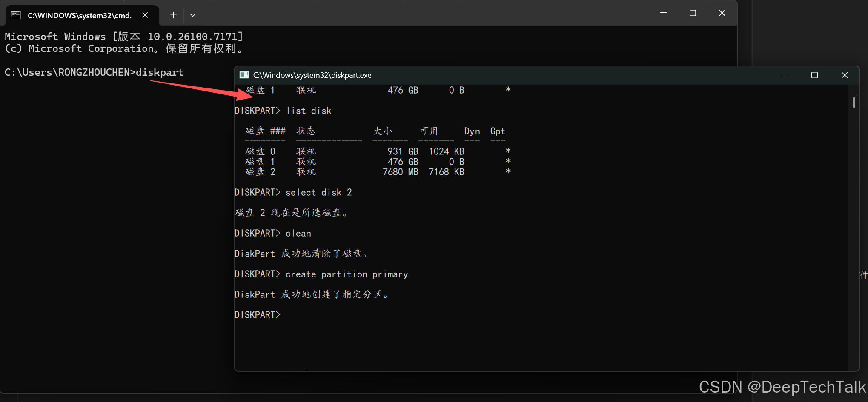Click the diskpart.exe title bar text
The image size is (868, 402).
pos(312,75)
